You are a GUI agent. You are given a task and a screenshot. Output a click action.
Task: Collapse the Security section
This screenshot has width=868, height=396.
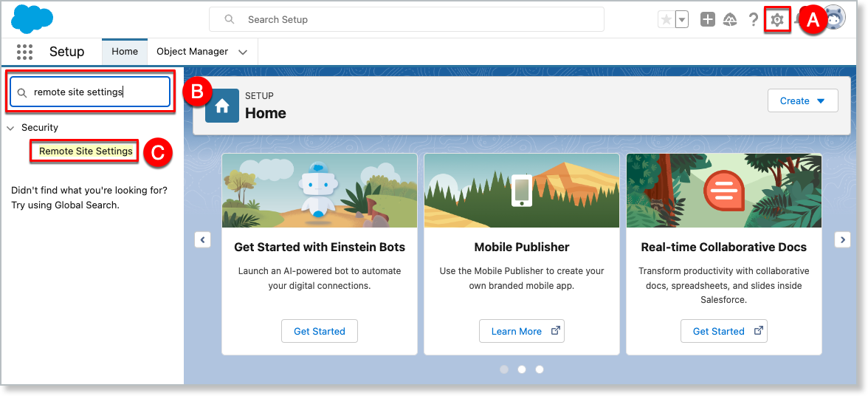(x=10, y=128)
